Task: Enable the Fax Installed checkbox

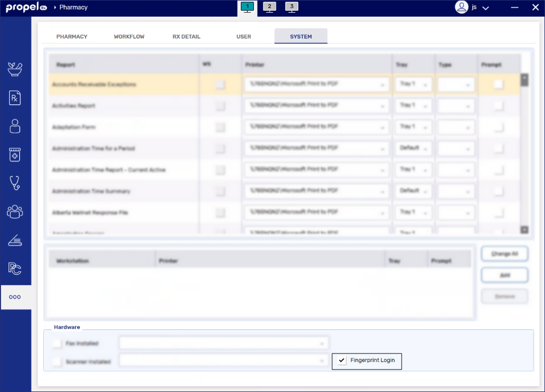Action: tap(57, 343)
